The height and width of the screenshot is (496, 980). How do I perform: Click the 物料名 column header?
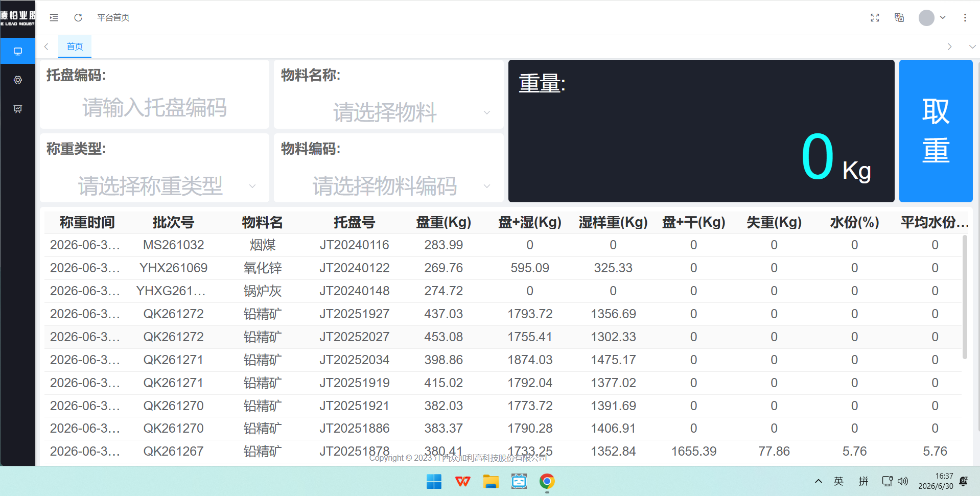click(262, 223)
